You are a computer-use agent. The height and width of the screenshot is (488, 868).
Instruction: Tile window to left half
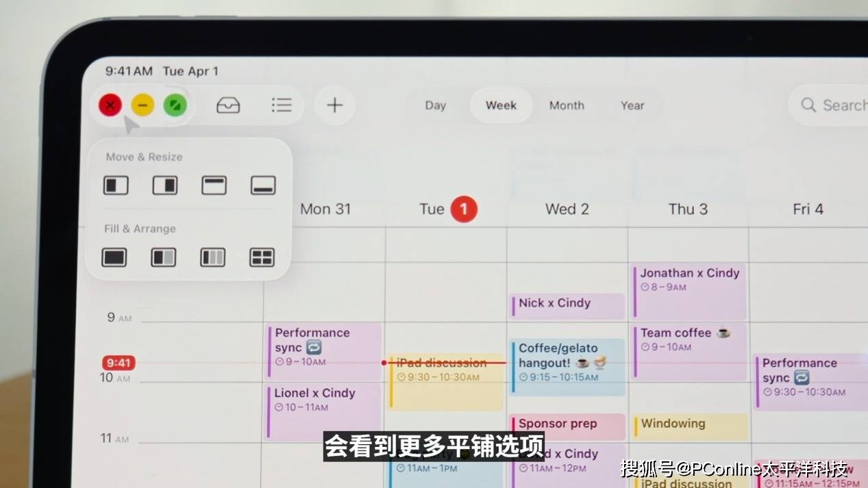pyautogui.click(x=116, y=185)
